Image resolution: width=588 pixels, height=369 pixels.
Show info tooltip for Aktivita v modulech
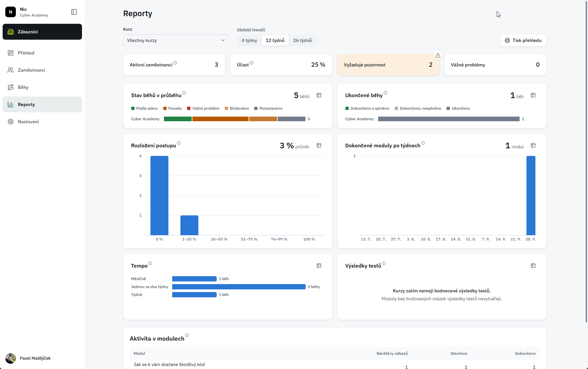[x=187, y=335]
